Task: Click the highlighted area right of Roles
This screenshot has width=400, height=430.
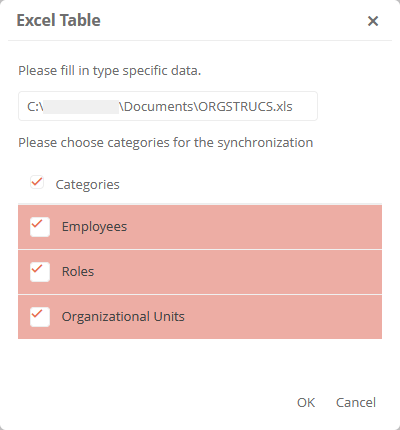Action: [x=238, y=272]
